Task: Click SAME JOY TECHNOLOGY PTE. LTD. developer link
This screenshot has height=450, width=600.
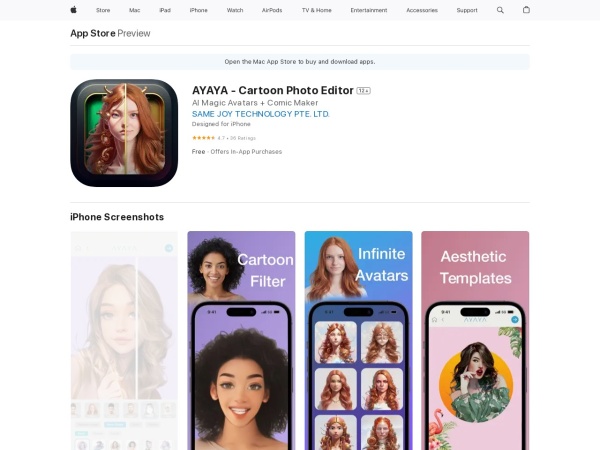Action: point(260,114)
